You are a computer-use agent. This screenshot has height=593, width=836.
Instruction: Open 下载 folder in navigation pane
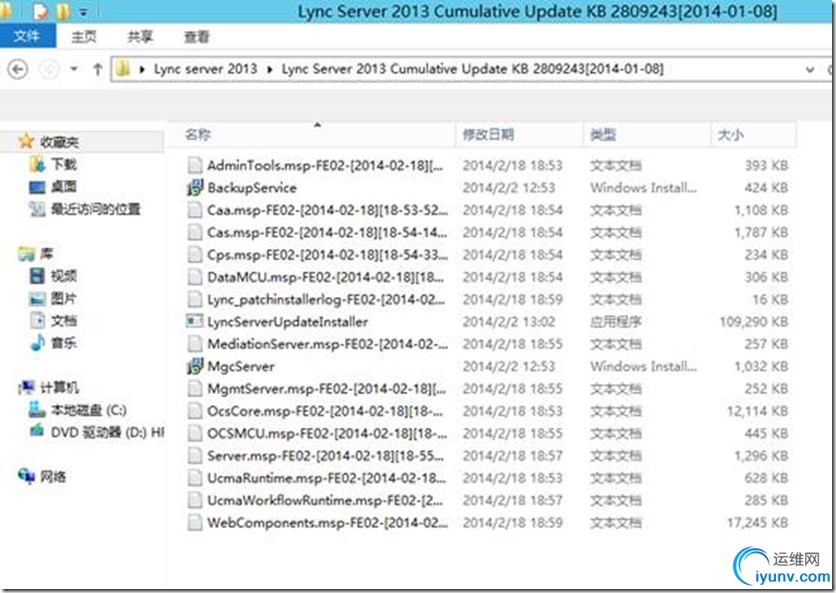click(x=63, y=164)
